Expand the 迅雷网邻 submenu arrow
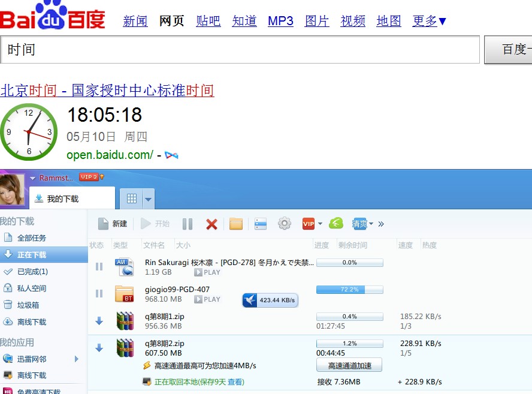 77,359
